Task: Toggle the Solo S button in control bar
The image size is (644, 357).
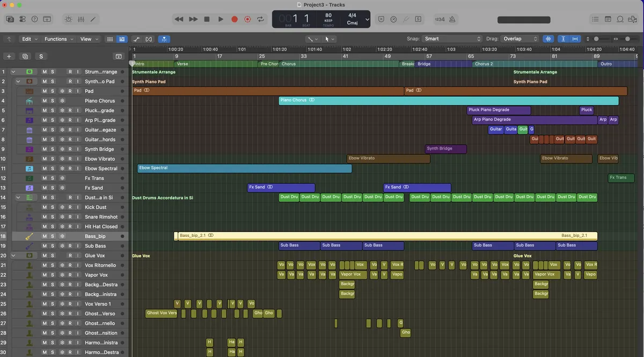Action: (x=418, y=19)
